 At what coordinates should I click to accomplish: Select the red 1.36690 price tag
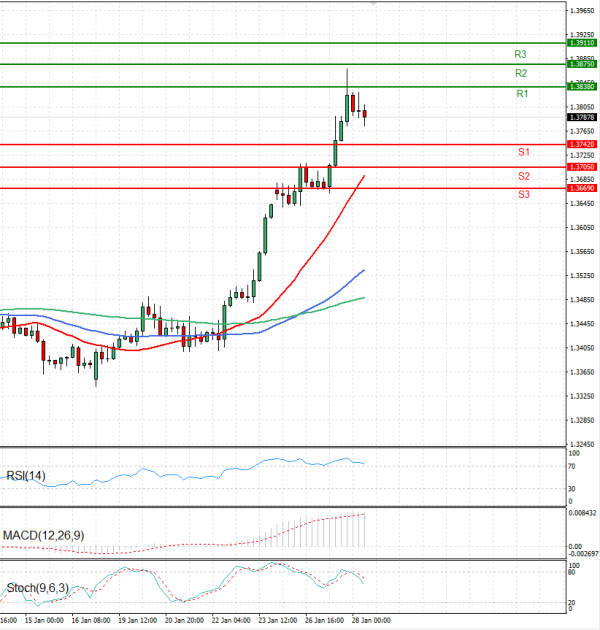(582, 188)
